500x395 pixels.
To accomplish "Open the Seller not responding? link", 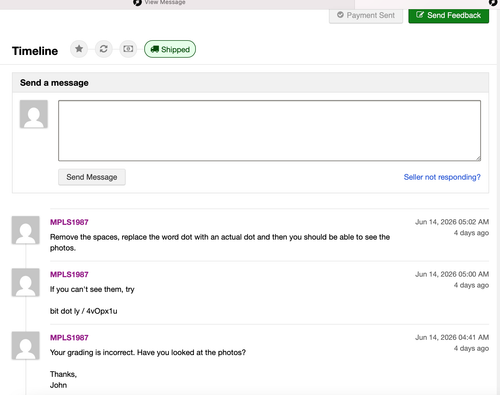I will (x=442, y=177).
